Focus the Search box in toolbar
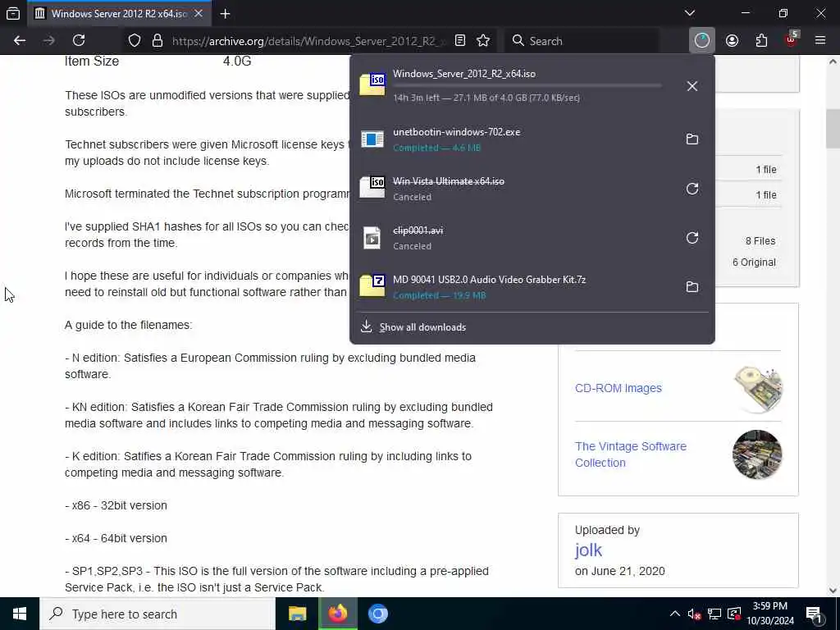This screenshot has height=630, width=840. point(582,41)
